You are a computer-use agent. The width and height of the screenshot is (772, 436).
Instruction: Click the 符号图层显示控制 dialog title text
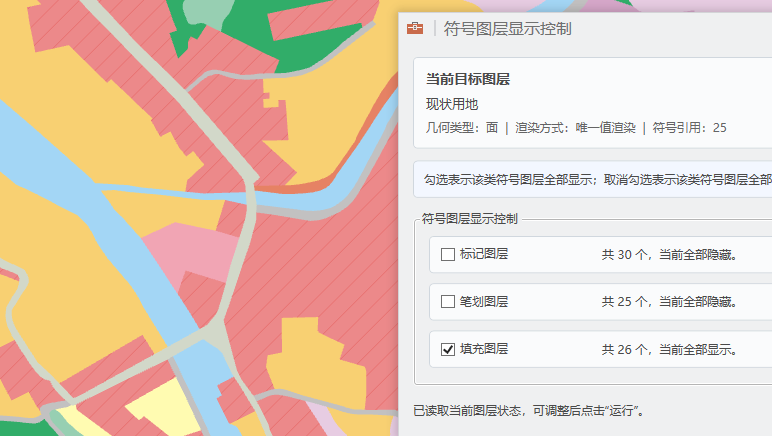[x=507, y=29]
